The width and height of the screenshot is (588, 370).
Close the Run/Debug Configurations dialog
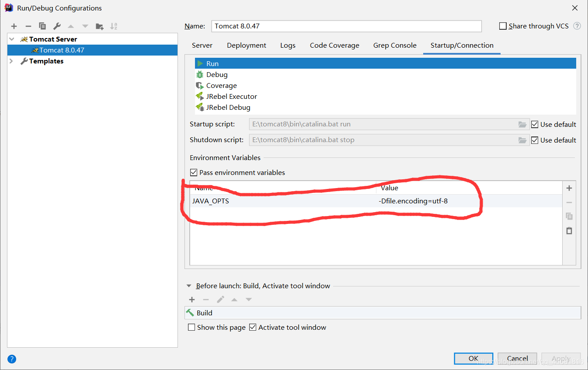[x=575, y=8]
